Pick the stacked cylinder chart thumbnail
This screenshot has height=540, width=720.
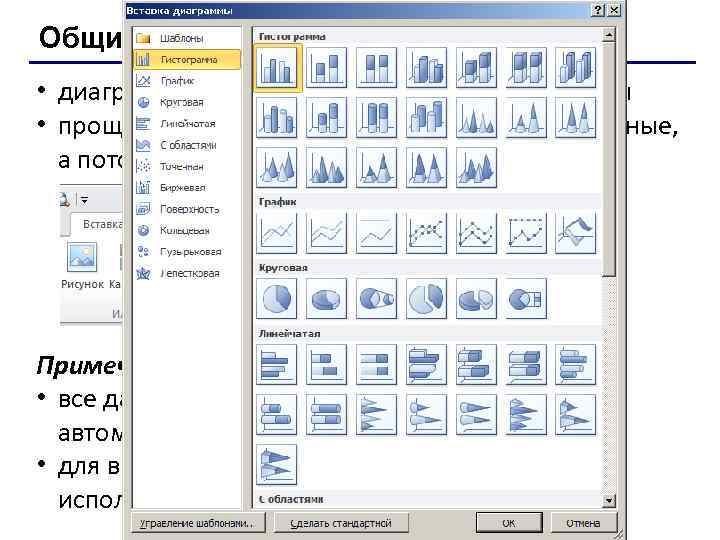point(326,118)
